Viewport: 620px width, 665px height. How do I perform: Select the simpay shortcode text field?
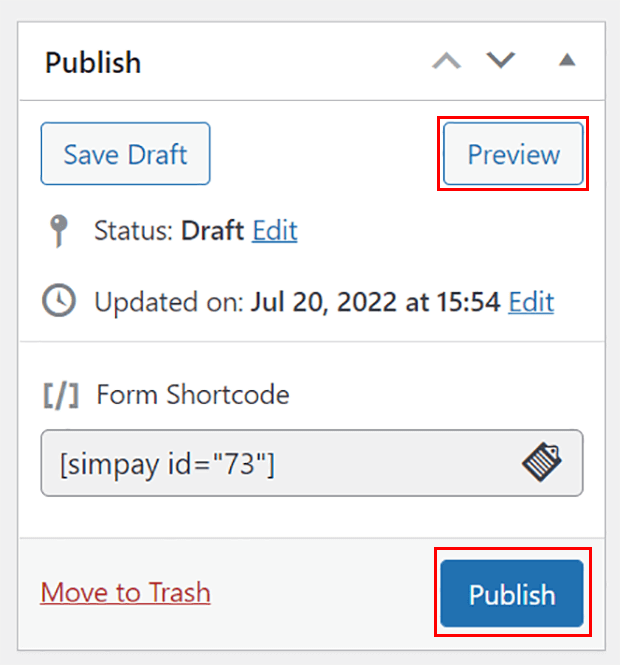click(x=270, y=463)
